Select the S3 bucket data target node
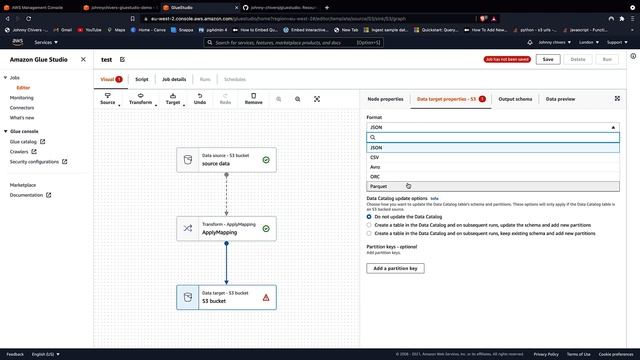 (x=226, y=297)
